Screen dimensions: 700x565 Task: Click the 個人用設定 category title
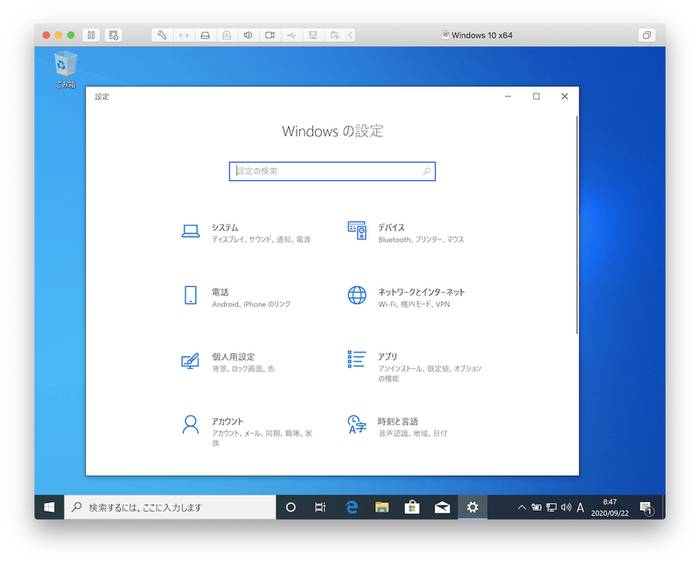pyautogui.click(x=233, y=357)
